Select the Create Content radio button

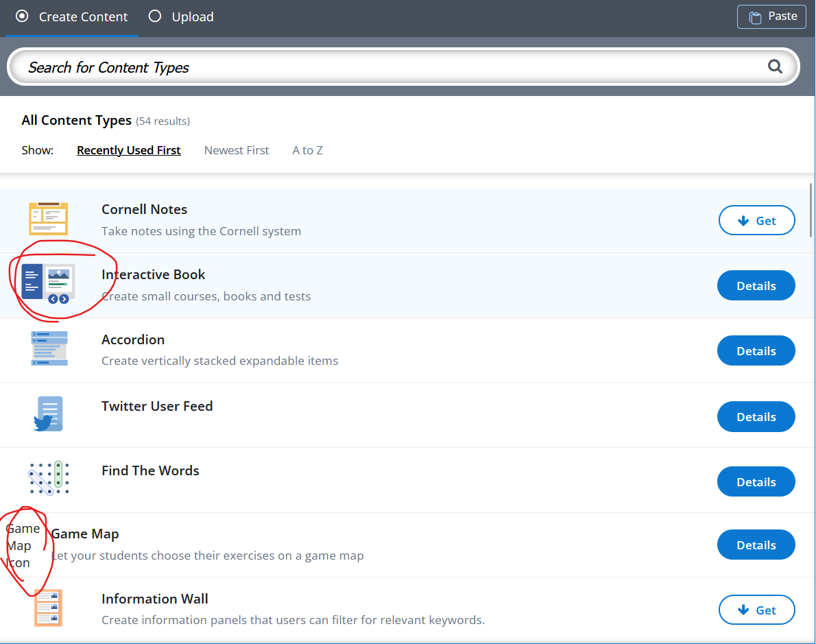[22, 16]
